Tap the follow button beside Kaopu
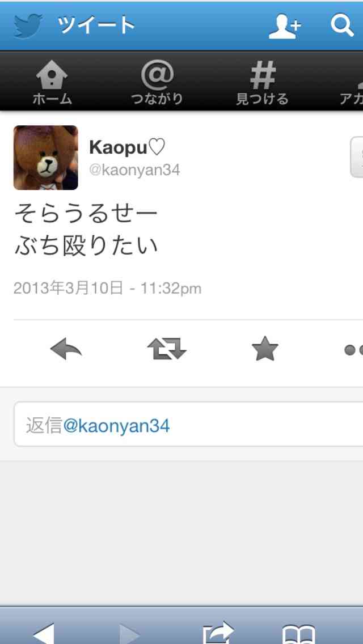Image resolution: width=363 pixels, height=644 pixels. 356,157
